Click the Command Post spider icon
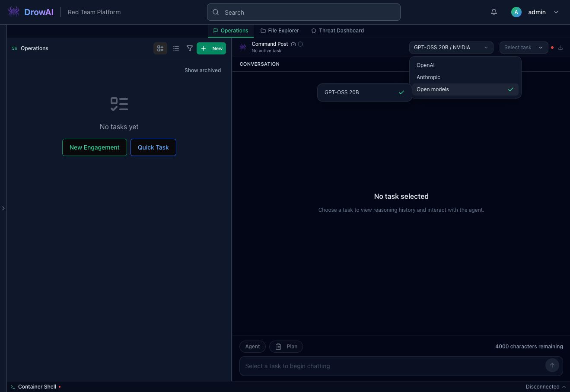 (x=243, y=47)
